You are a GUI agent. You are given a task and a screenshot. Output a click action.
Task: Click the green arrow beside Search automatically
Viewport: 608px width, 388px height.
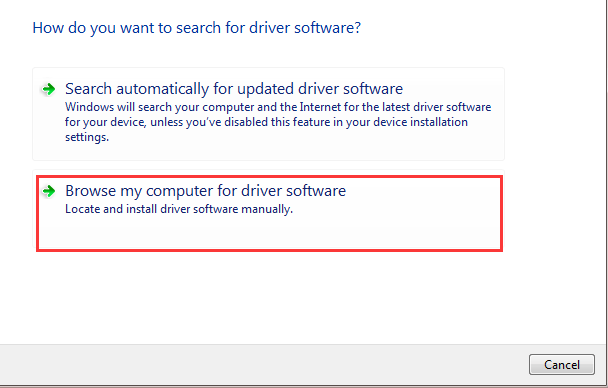coord(48,89)
